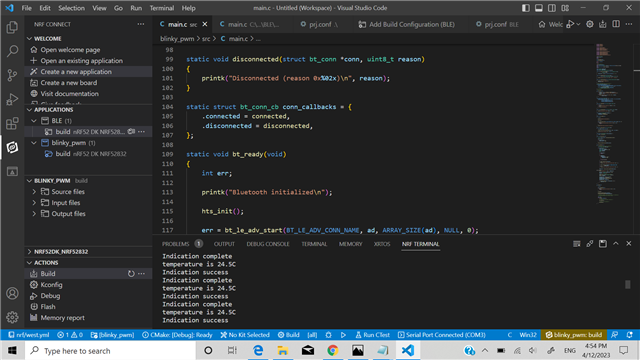Switch to the MEMORY panel tab
Screen dimensions: 640x360
pos(351,244)
